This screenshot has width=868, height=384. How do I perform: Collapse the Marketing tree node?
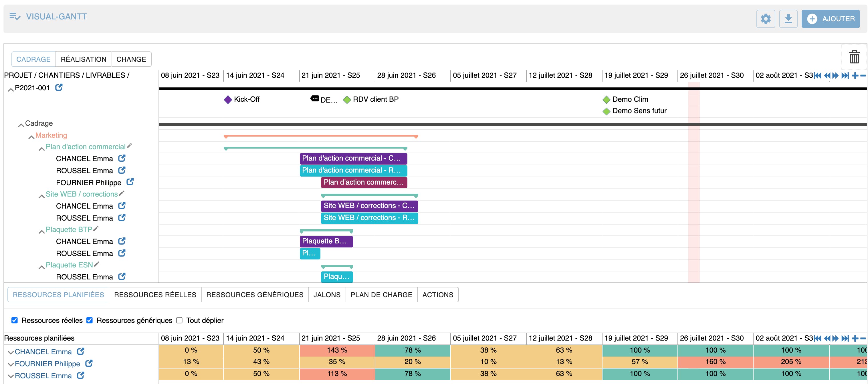(31, 136)
